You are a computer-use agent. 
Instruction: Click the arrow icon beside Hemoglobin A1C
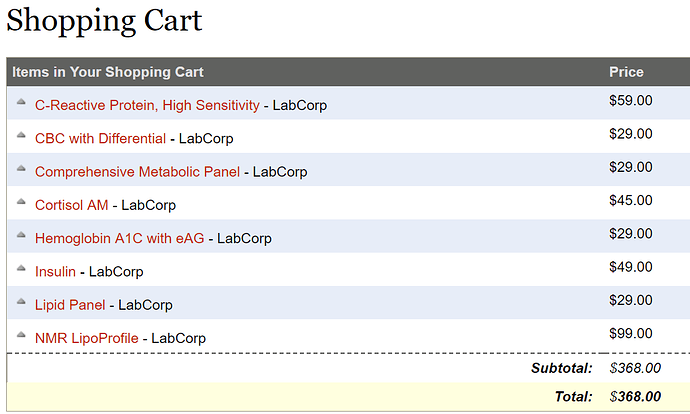pyautogui.click(x=21, y=235)
